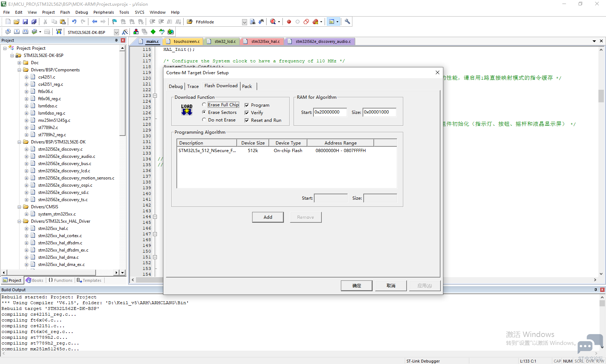Screen dimensions: 606x364
Task: Switch to the Pack tab in the dialog
Action: [x=247, y=86]
